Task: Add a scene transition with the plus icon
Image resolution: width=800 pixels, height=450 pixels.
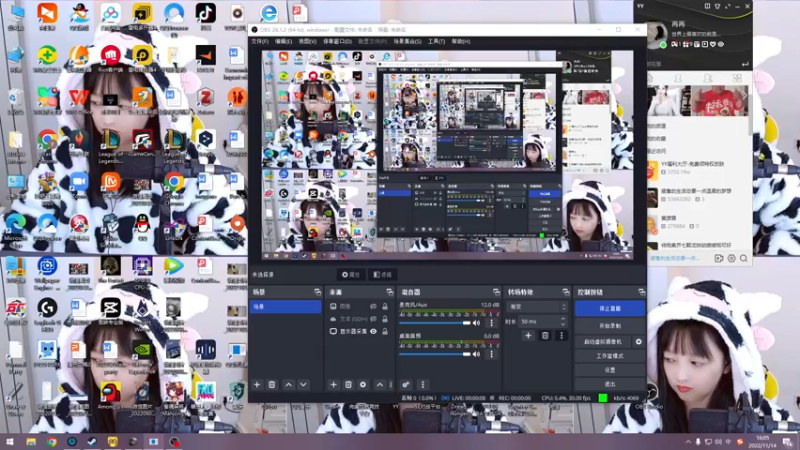Action: 529,336
